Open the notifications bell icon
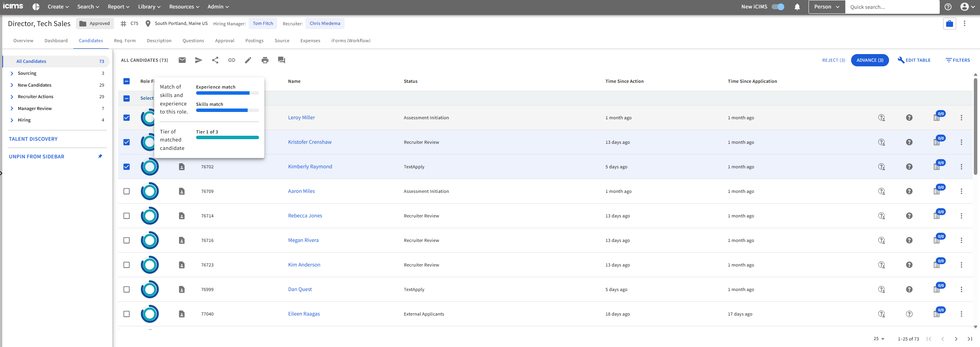 pyautogui.click(x=797, y=7)
